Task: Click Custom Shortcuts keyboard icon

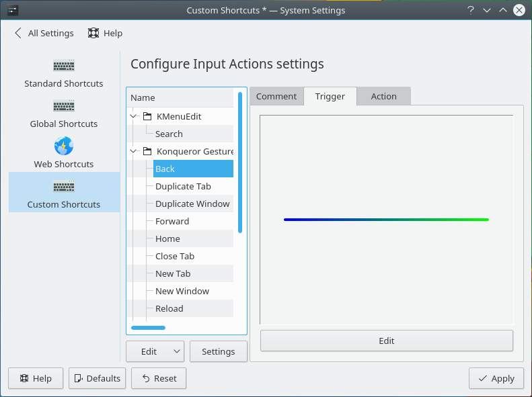Action: 64,187
